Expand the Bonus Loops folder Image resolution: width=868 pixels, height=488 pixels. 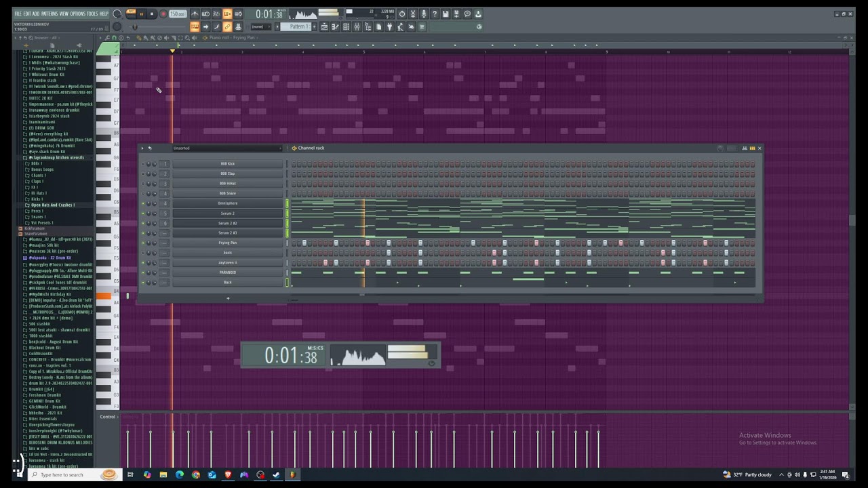tap(40, 169)
